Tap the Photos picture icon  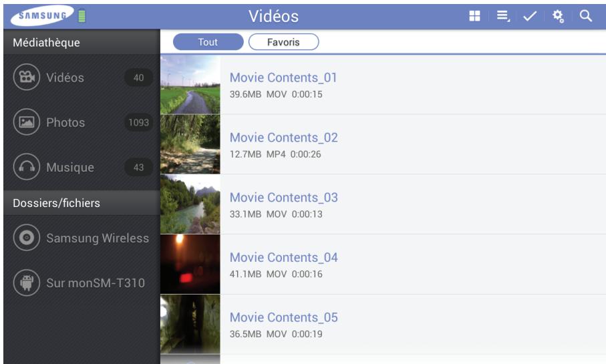(27, 122)
